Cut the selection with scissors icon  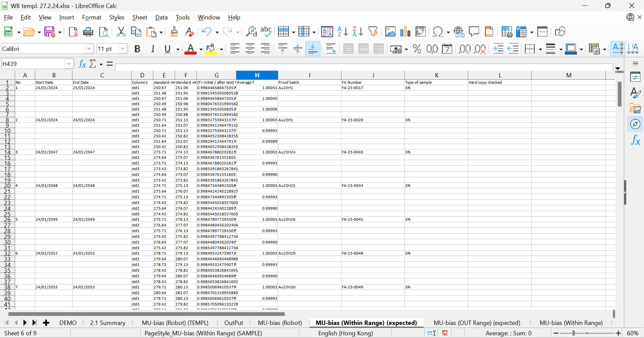(121, 32)
